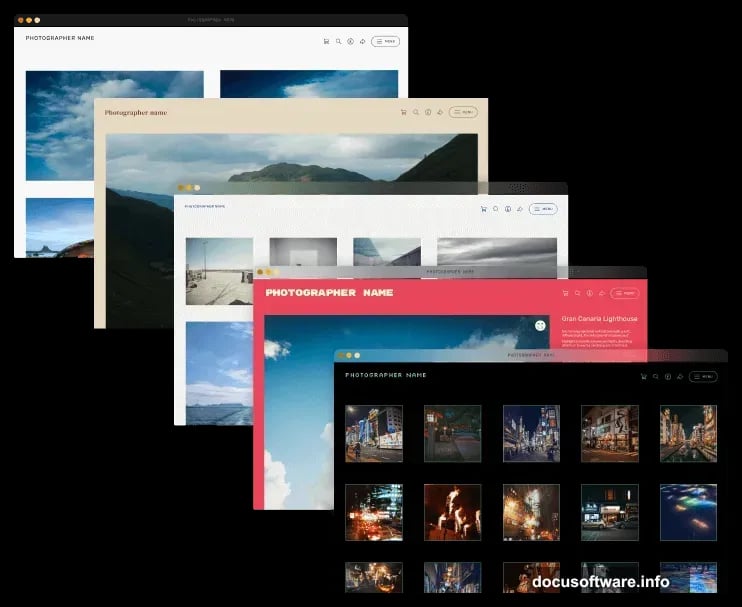This screenshot has height=607, width=742.
Task: Open the Menu button in light grid window
Action: click(x=543, y=209)
